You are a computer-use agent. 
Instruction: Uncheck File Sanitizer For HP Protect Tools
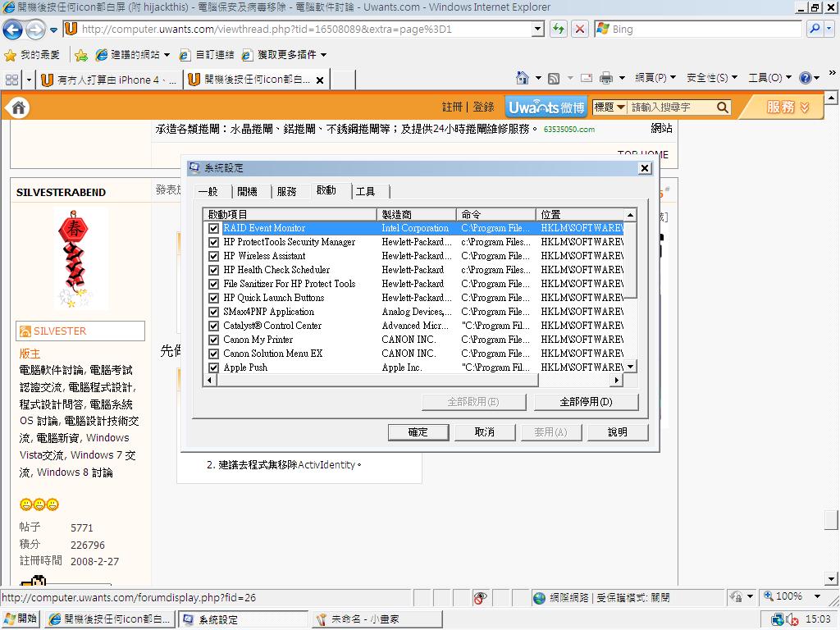click(x=214, y=284)
